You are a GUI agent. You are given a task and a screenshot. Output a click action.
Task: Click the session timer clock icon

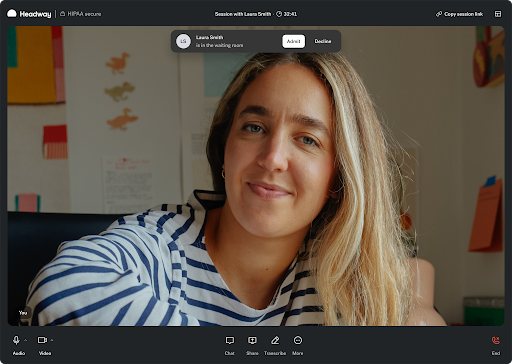click(279, 14)
